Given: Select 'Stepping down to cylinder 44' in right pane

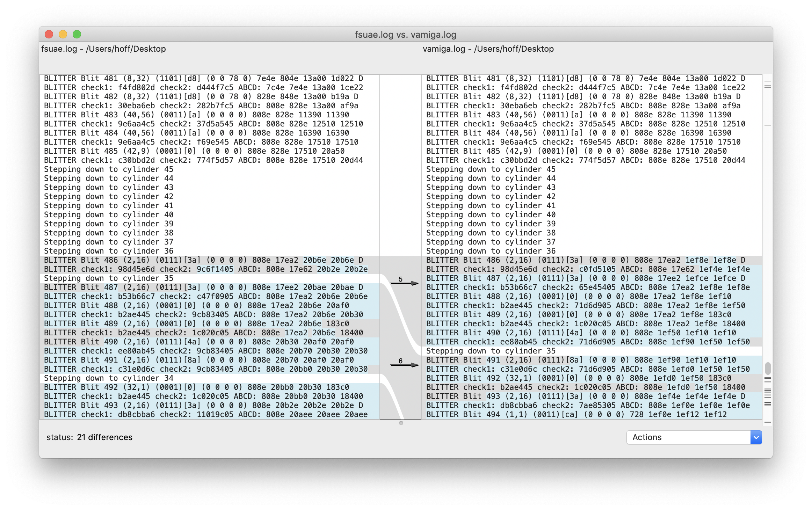Looking at the screenshot, I should (x=491, y=178).
